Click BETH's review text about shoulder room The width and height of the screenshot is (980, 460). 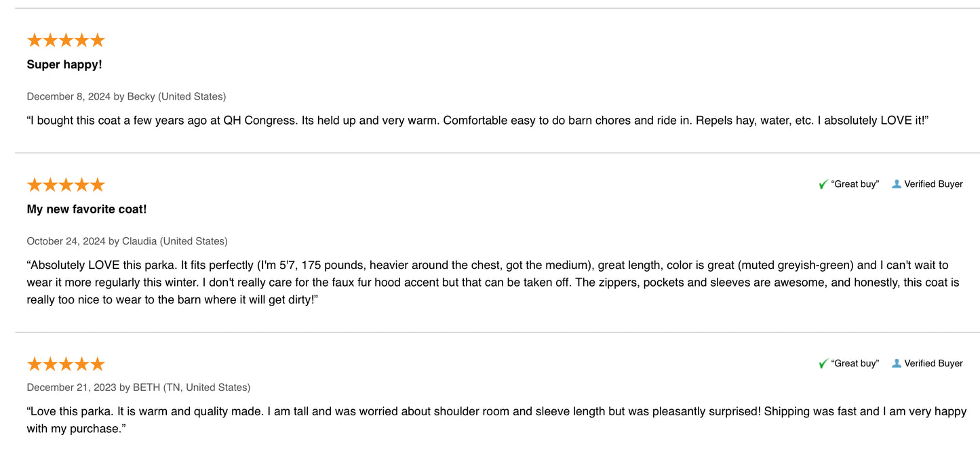point(496,420)
